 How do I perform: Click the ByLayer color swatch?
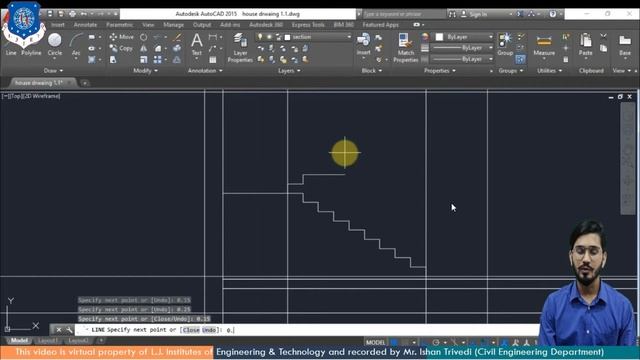[439, 37]
